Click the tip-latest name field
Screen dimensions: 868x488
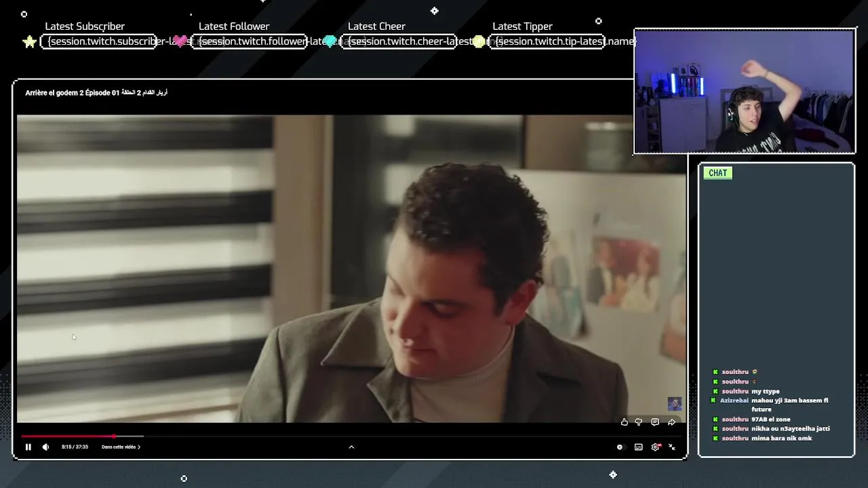547,41
